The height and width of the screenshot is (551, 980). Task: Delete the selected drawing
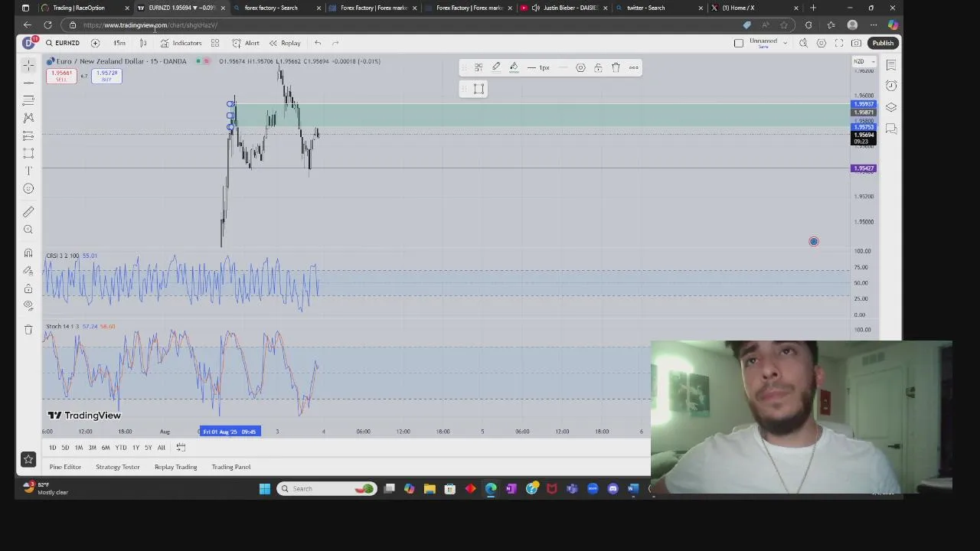pos(616,67)
